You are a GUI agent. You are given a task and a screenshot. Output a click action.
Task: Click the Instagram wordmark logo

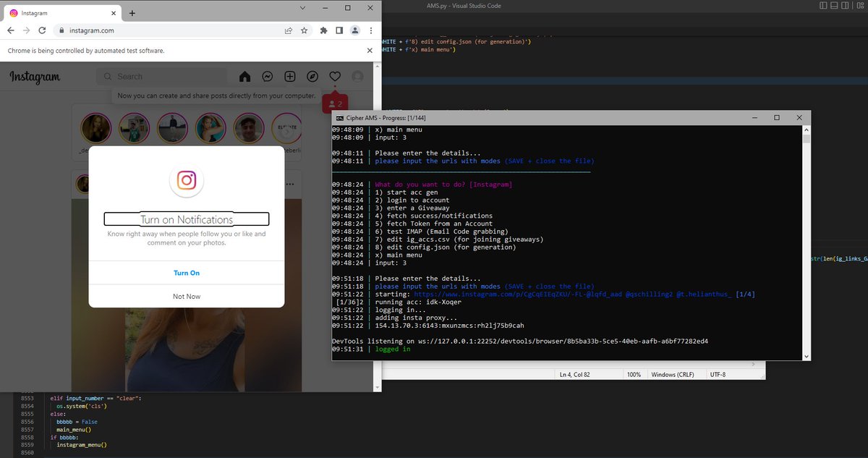coord(35,77)
